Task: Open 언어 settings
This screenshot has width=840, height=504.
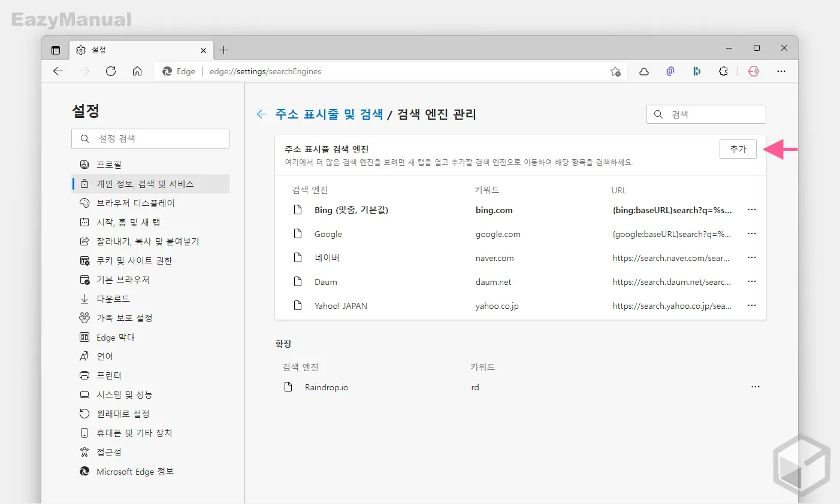Action: (x=150, y=356)
